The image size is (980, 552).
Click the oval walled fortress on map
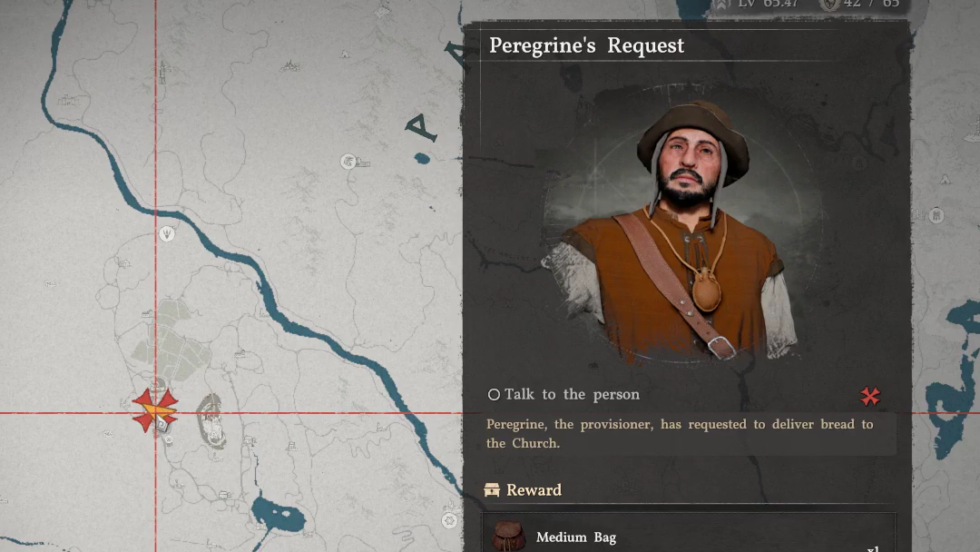pos(211,420)
